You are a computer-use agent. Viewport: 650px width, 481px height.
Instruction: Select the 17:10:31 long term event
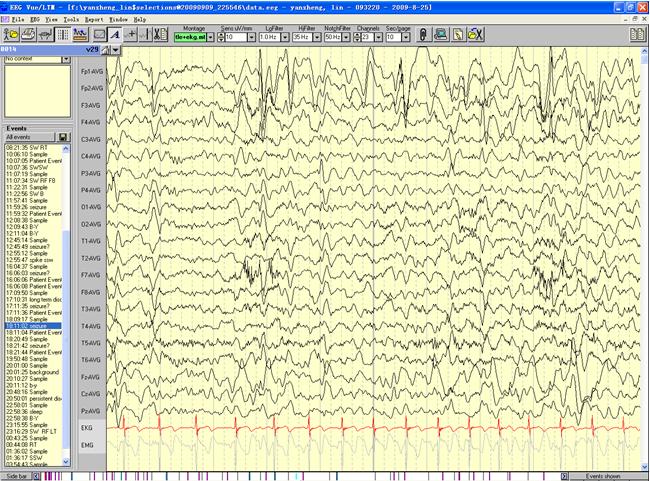33,299
